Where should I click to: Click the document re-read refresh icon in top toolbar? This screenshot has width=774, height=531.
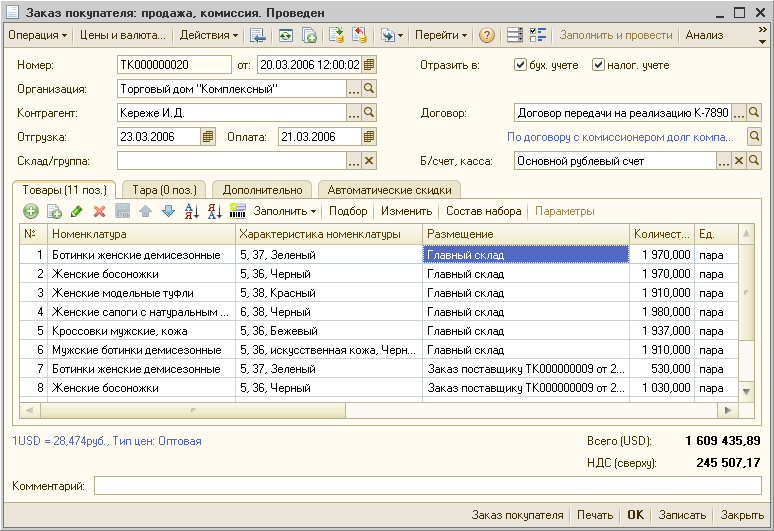tap(286, 35)
